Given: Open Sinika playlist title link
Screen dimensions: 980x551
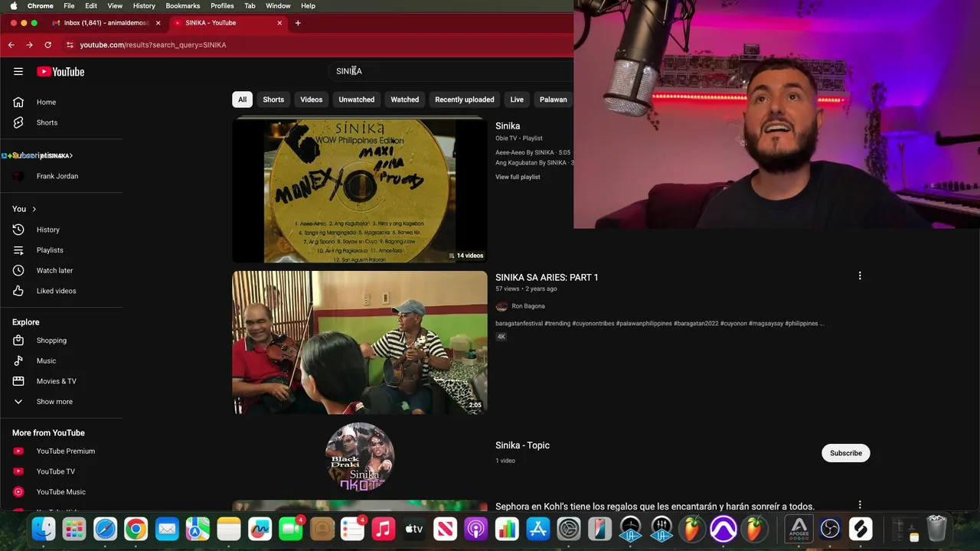Looking at the screenshot, I should click(508, 126).
